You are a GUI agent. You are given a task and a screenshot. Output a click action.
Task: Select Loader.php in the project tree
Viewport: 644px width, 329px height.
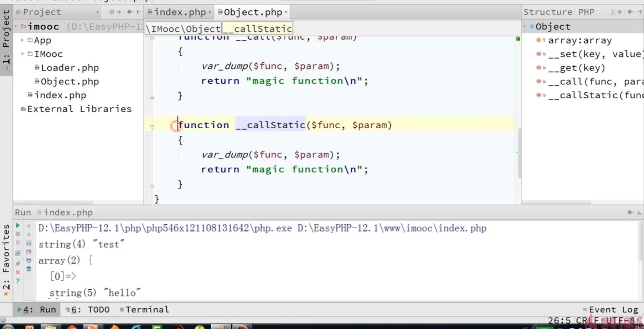(x=67, y=68)
